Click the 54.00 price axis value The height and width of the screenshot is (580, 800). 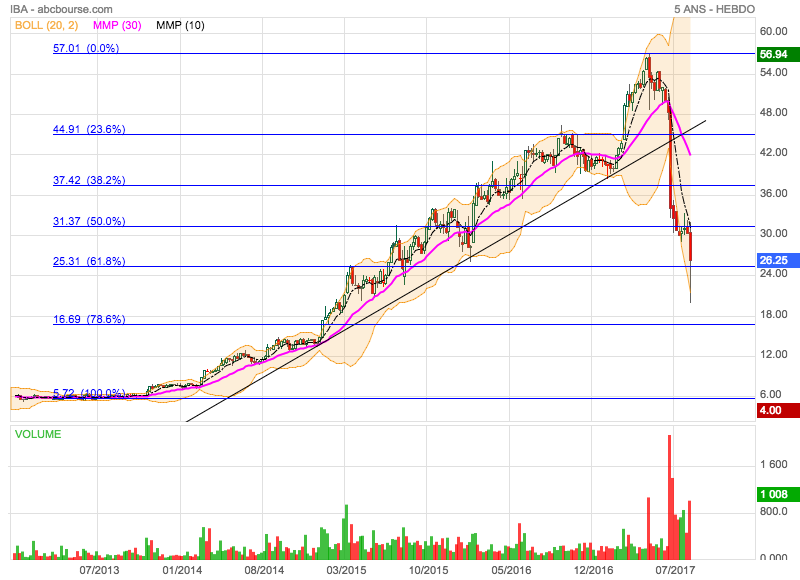(x=773, y=72)
